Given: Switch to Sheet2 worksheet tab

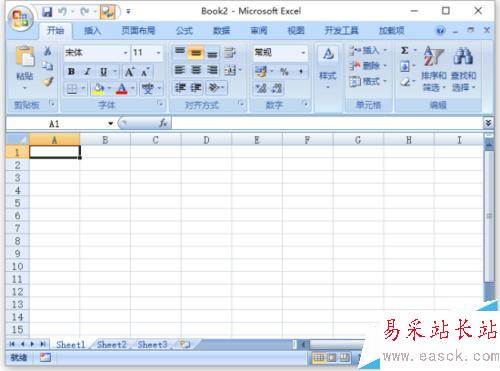Looking at the screenshot, I should pyautogui.click(x=112, y=345).
